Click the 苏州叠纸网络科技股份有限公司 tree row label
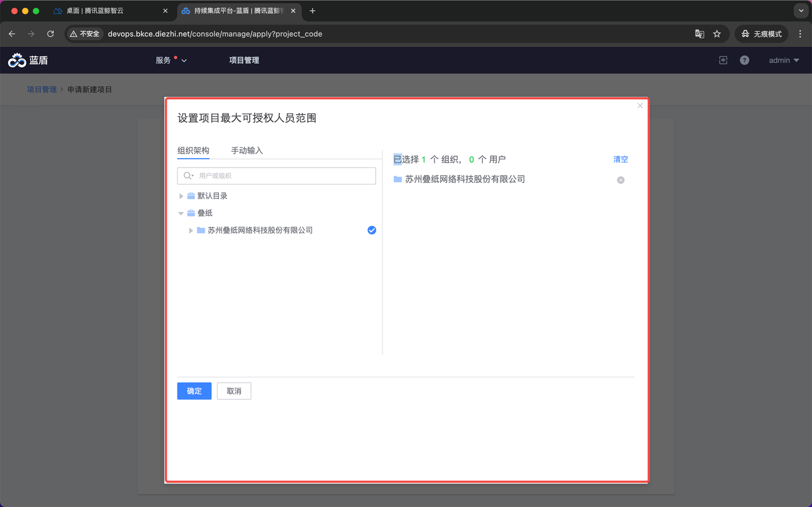This screenshot has width=812, height=507. point(260,230)
